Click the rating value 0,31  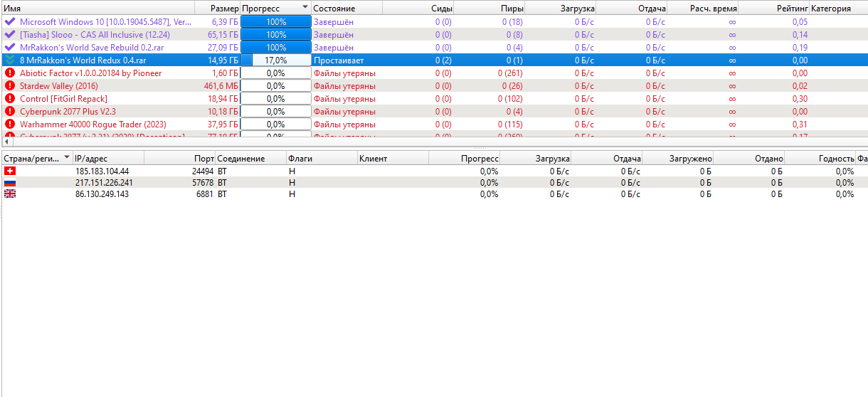point(800,125)
